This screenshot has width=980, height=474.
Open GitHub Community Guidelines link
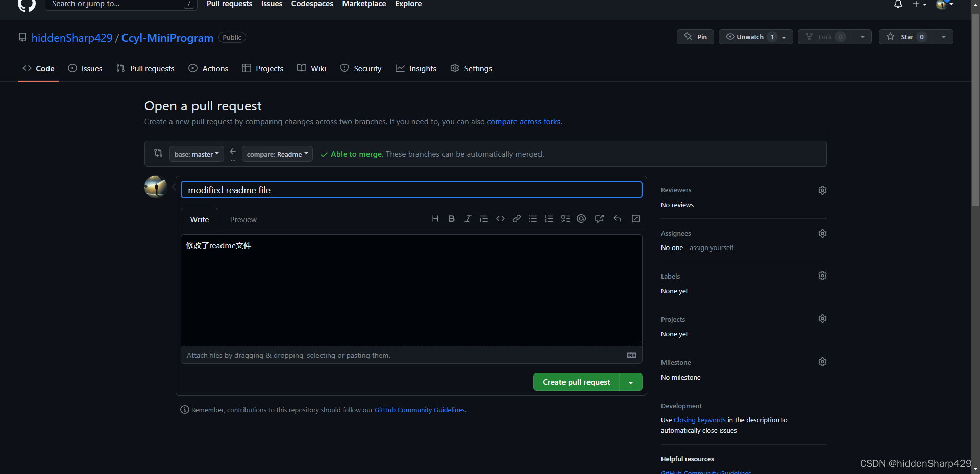click(420, 410)
